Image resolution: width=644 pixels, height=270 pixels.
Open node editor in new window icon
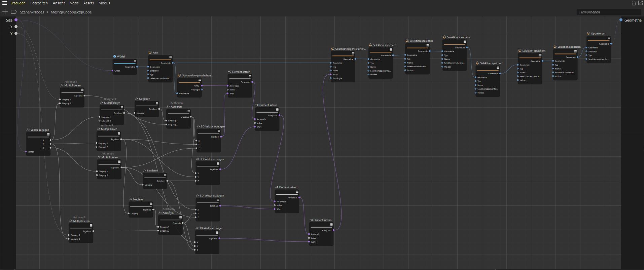point(640,3)
